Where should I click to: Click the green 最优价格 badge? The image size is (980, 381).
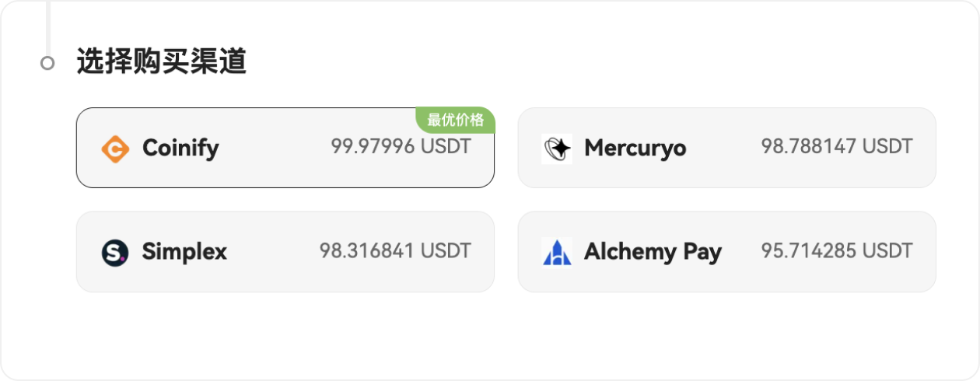(x=456, y=120)
